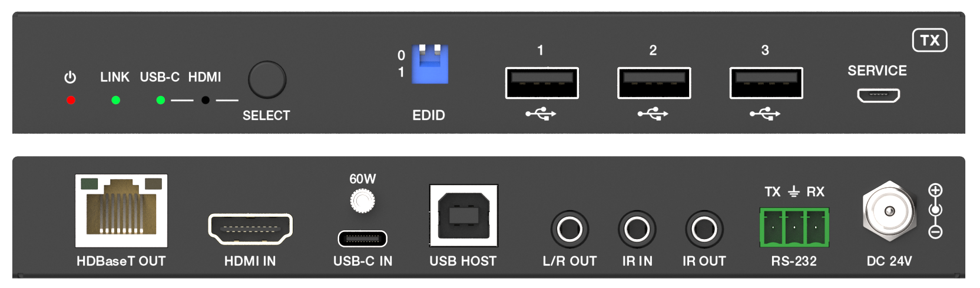Click the IR IN jack
This screenshot has height=288, width=980.
pyautogui.click(x=637, y=229)
